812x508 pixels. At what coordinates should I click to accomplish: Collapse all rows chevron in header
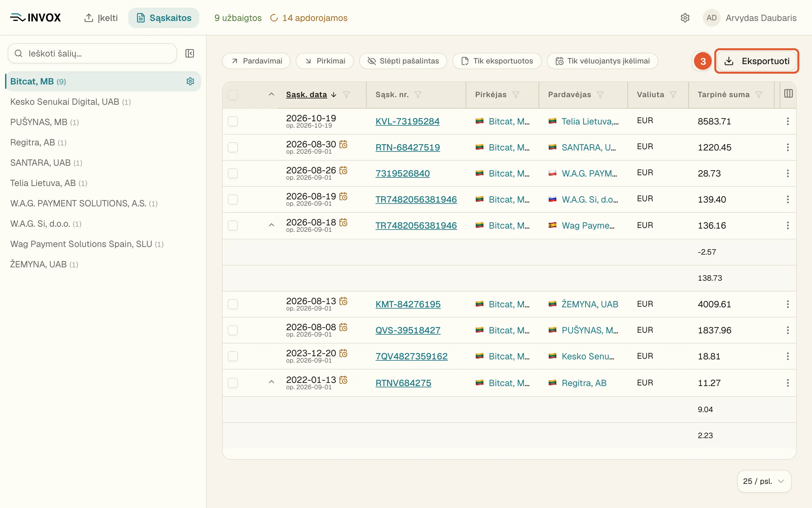[x=272, y=94]
